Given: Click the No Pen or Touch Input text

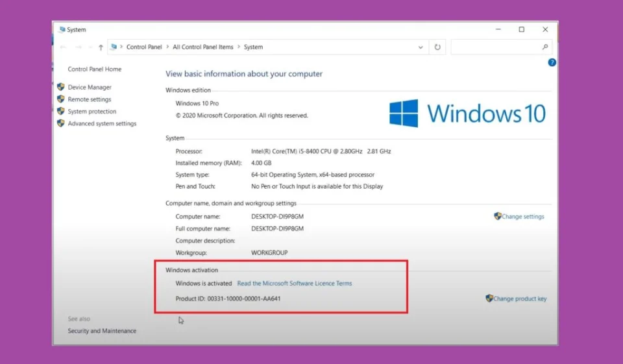Looking at the screenshot, I should pyautogui.click(x=317, y=186).
